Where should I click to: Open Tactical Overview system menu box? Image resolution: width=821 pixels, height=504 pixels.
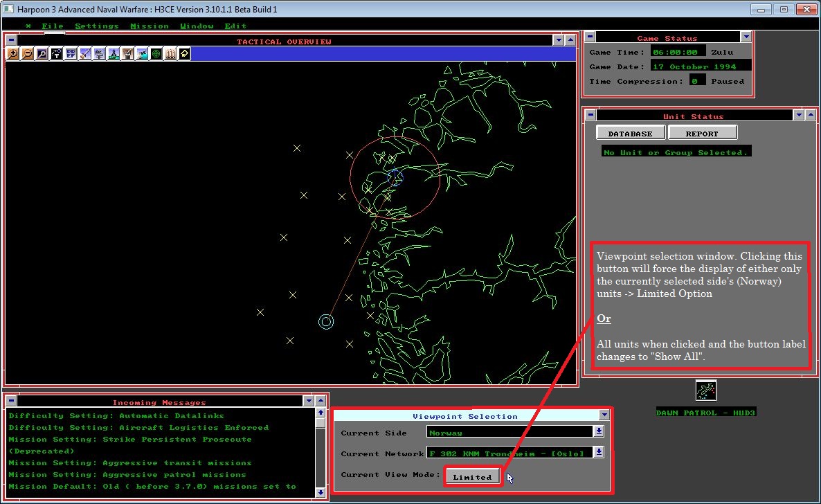click(11, 40)
